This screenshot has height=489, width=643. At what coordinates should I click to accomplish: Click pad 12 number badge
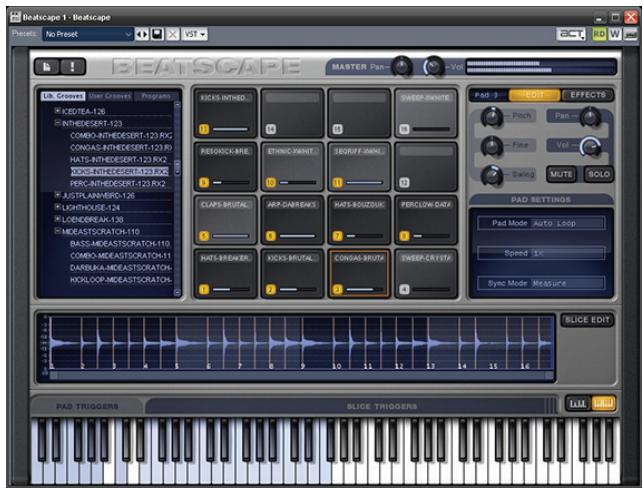tap(404, 183)
